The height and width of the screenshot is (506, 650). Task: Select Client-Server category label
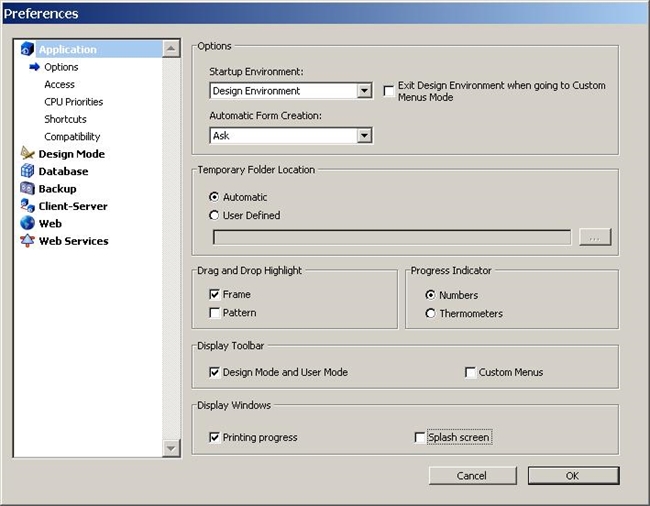point(73,206)
